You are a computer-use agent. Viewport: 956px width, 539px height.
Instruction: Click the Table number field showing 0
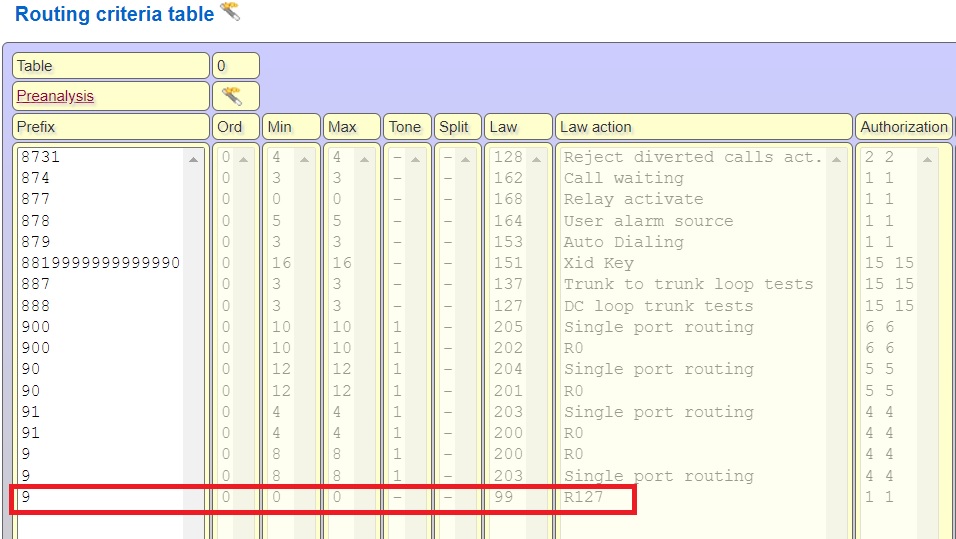pyautogui.click(x=235, y=66)
